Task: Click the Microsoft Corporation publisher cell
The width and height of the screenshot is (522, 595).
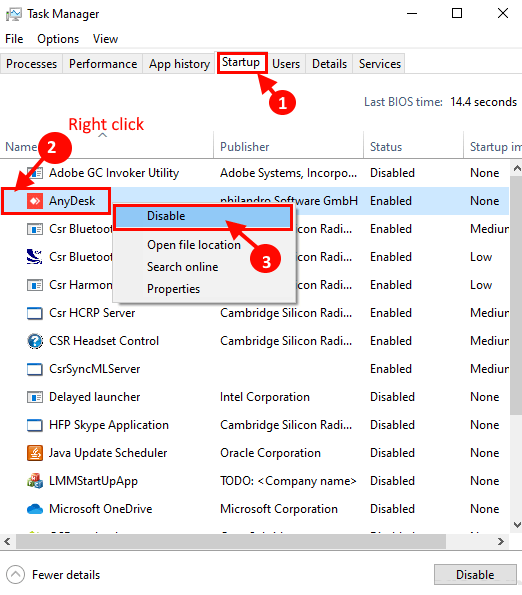Action: pos(279,509)
